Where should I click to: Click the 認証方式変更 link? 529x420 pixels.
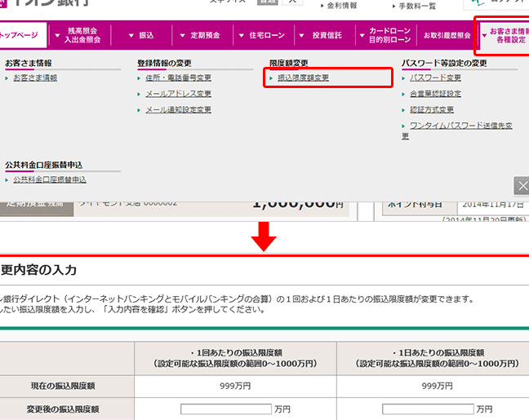coord(432,110)
